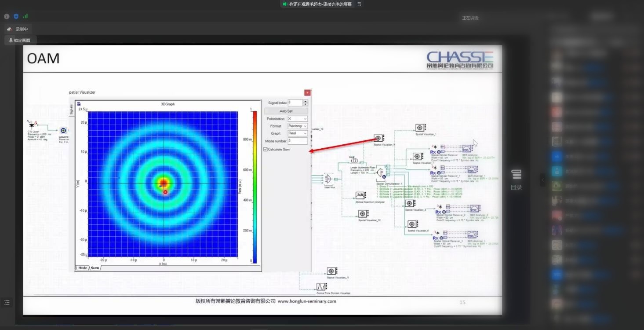The image size is (644, 330).
Task: Click the Linear Multimode Fiber icon
Action: pos(353,161)
